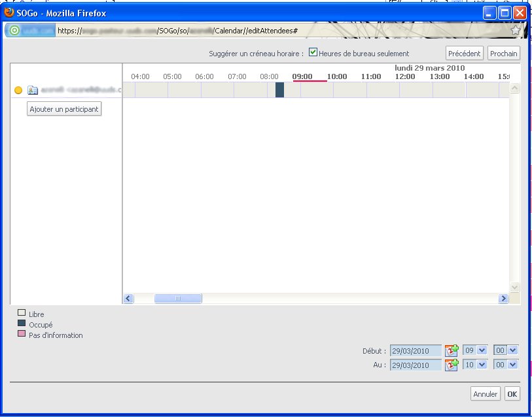This screenshot has width=532, height=417.
Task: Open the Au hour dropdown
Action: coord(475,365)
